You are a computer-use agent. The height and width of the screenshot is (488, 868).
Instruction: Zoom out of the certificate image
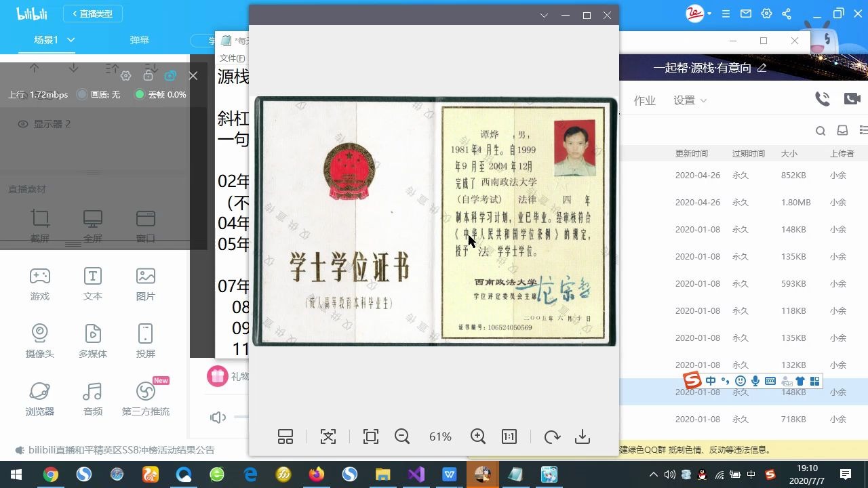pos(402,437)
